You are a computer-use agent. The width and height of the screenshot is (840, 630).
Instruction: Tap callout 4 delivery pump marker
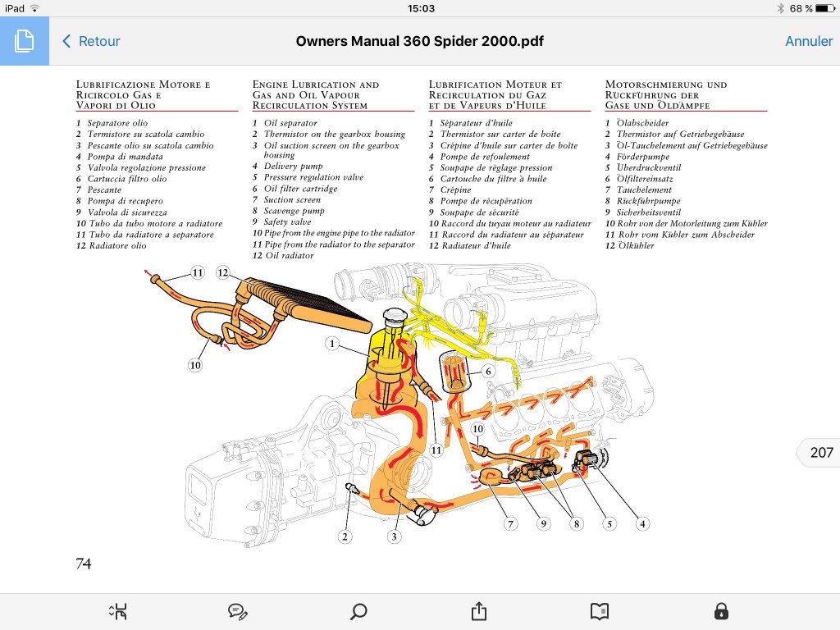pos(642,523)
